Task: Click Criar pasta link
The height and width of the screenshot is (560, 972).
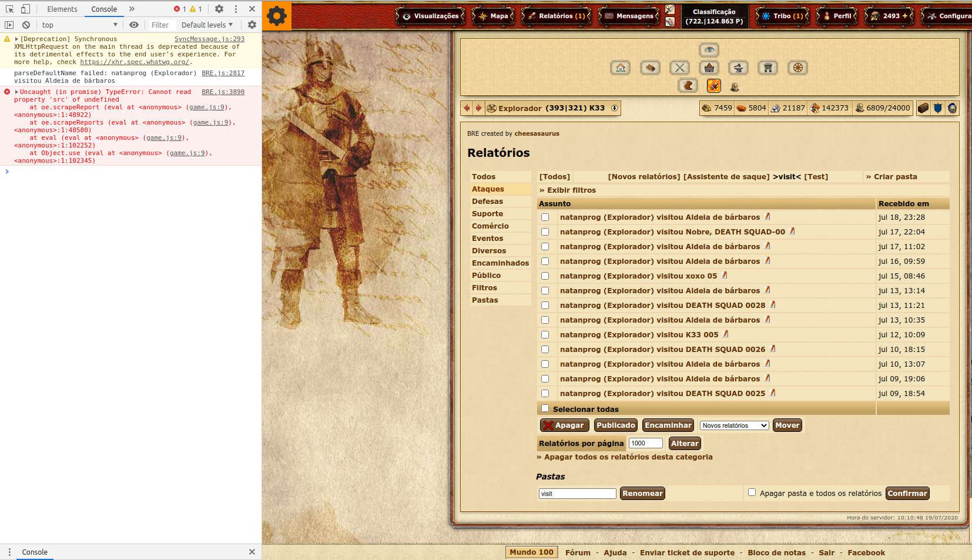Action: [x=891, y=177]
